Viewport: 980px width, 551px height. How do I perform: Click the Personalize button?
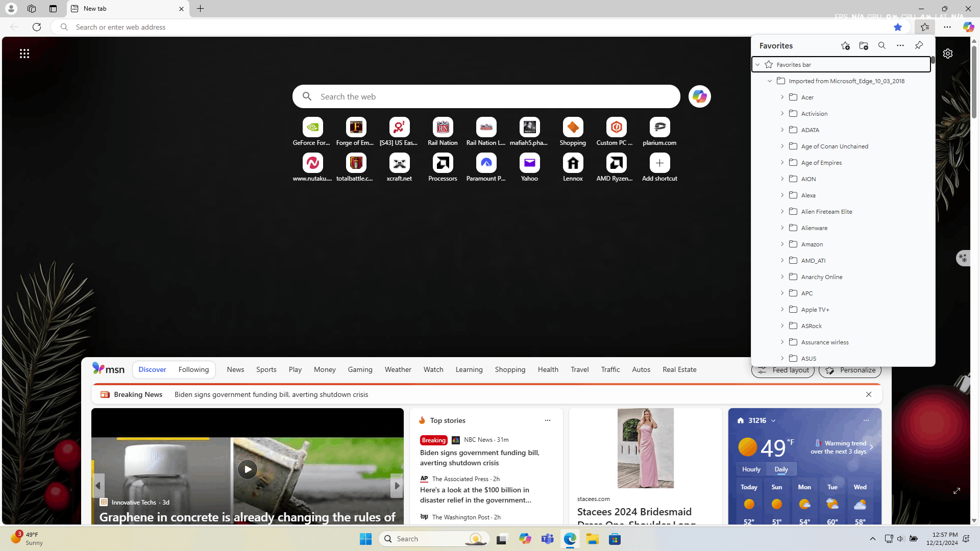[x=850, y=370]
